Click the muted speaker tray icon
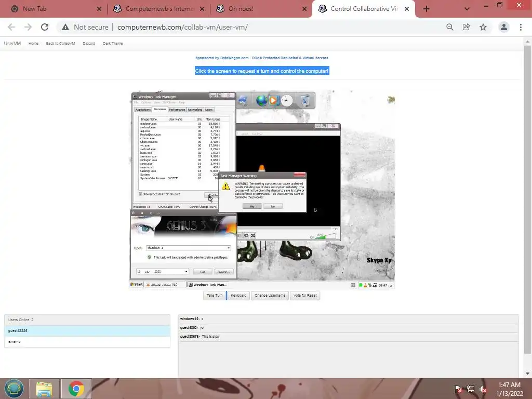This screenshot has width=532, height=399. (x=483, y=389)
